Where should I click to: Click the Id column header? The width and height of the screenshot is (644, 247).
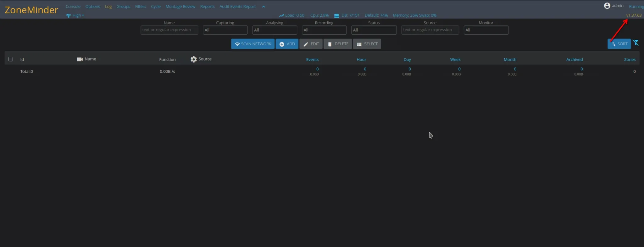(x=22, y=59)
